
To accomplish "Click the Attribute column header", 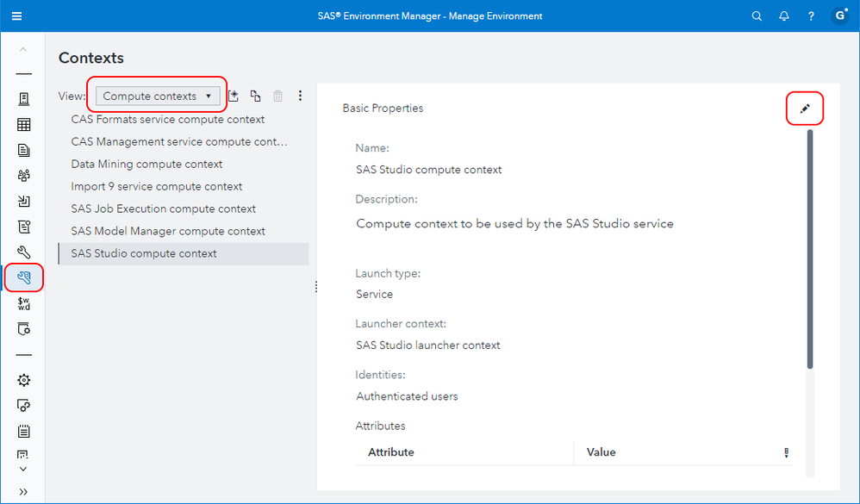I will pos(390,452).
